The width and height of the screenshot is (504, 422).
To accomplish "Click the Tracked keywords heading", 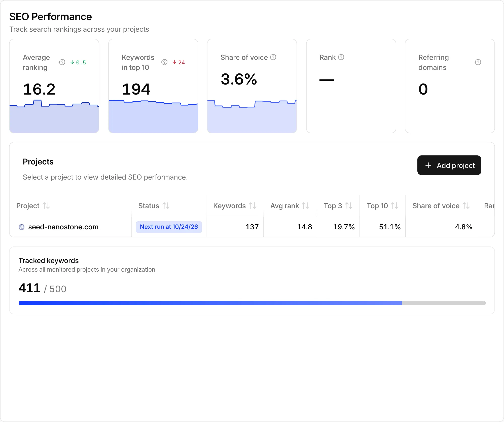I will pos(49,261).
